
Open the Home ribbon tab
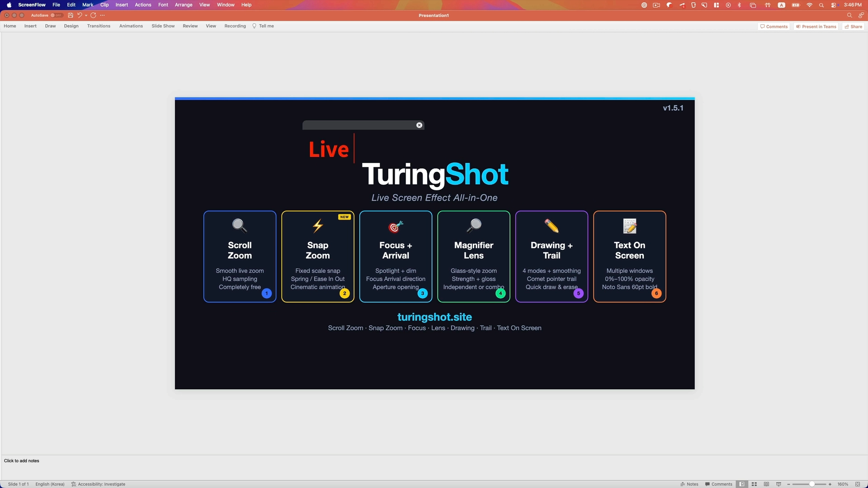pos(10,26)
